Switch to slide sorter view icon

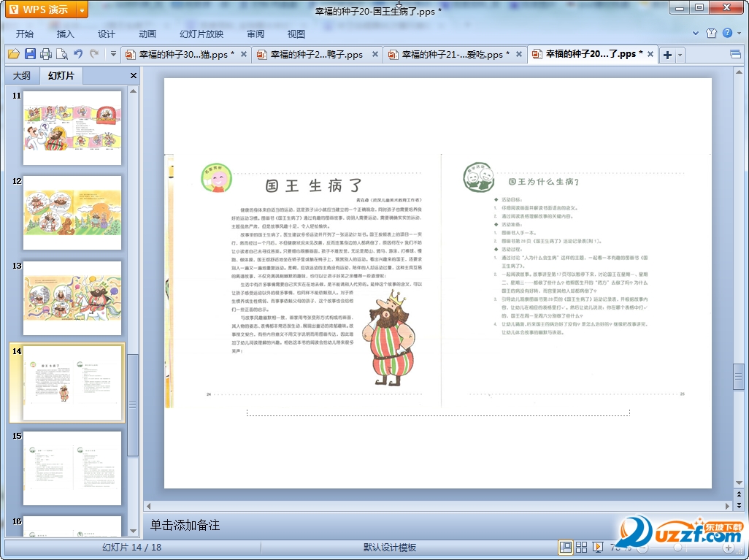point(581,547)
